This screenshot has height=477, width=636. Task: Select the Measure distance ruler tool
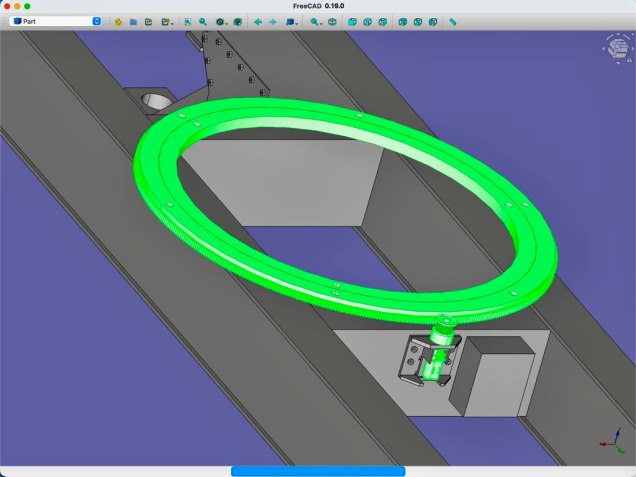453,21
